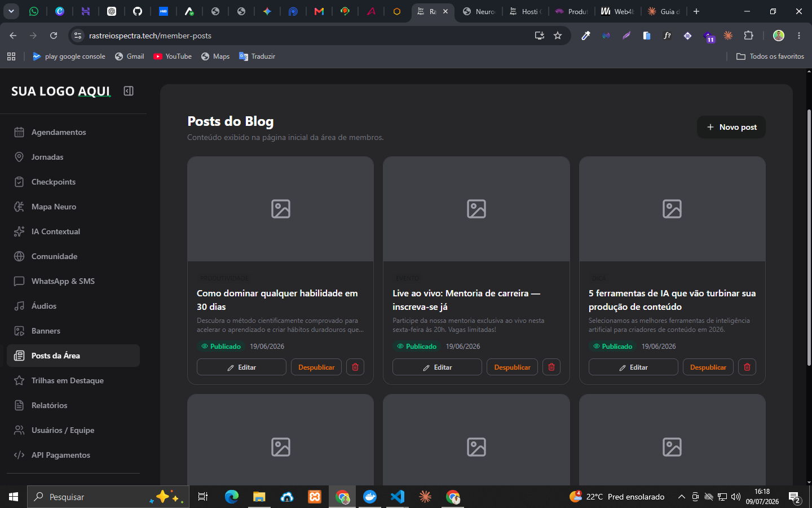Open thumbnail of 'Como dominar qualquer habilidade' post

[x=280, y=209]
